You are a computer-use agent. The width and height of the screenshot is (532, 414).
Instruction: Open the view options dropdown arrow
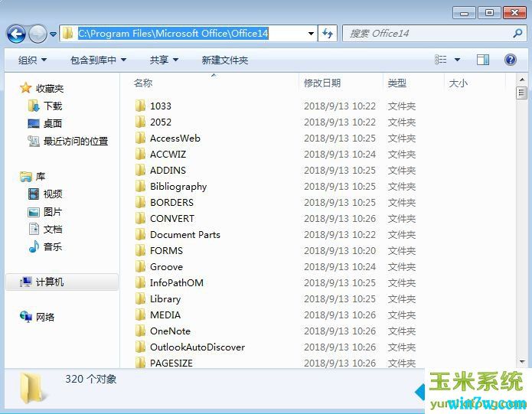click(x=457, y=60)
